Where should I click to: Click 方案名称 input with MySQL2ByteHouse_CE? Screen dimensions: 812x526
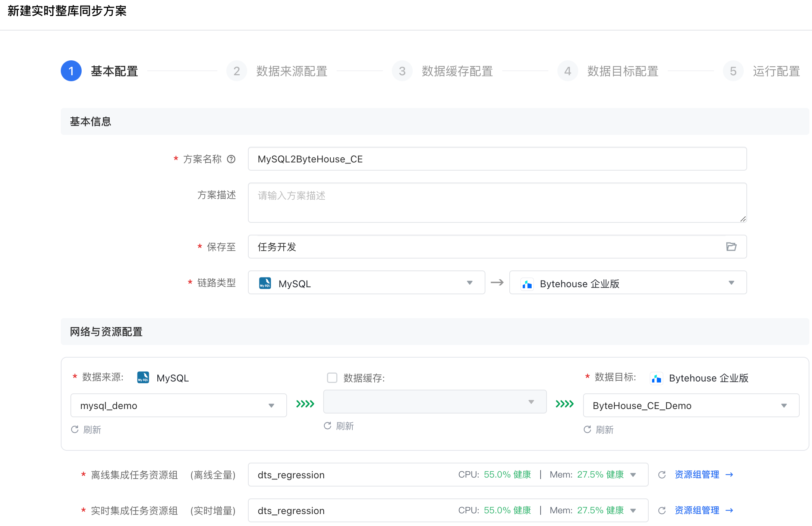(x=497, y=159)
